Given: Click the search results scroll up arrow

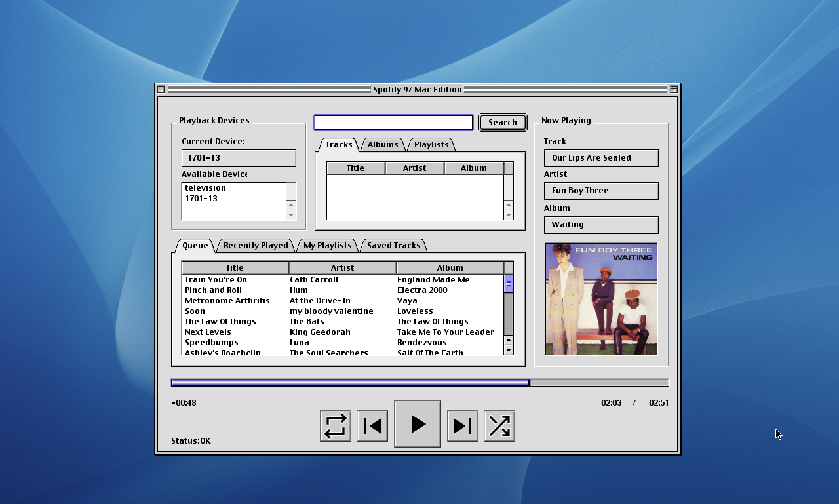Looking at the screenshot, I should coord(509,205).
